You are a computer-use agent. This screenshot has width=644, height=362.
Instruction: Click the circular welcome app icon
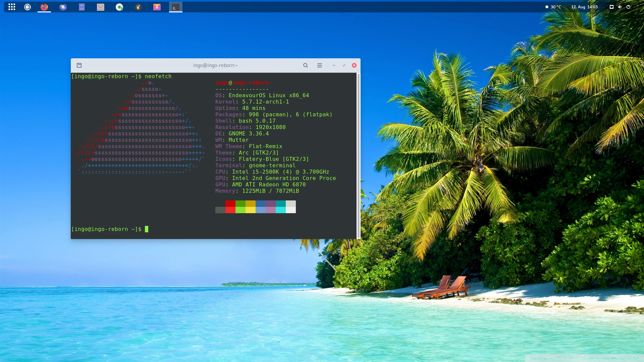coord(28,7)
